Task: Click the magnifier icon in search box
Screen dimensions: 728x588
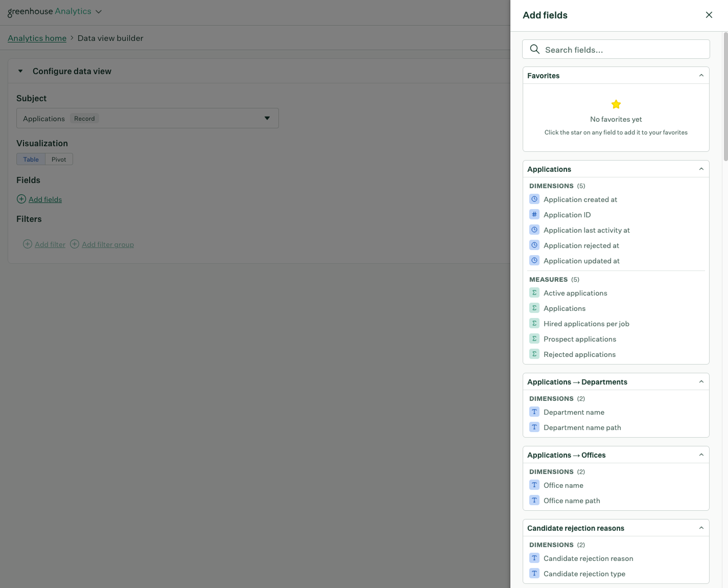Action: coord(535,49)
